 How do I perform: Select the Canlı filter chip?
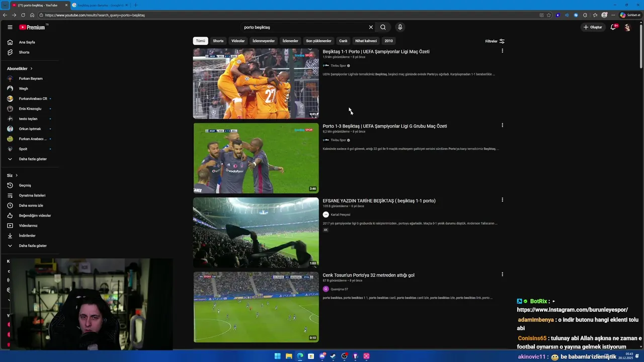click(x=343, y=41)
